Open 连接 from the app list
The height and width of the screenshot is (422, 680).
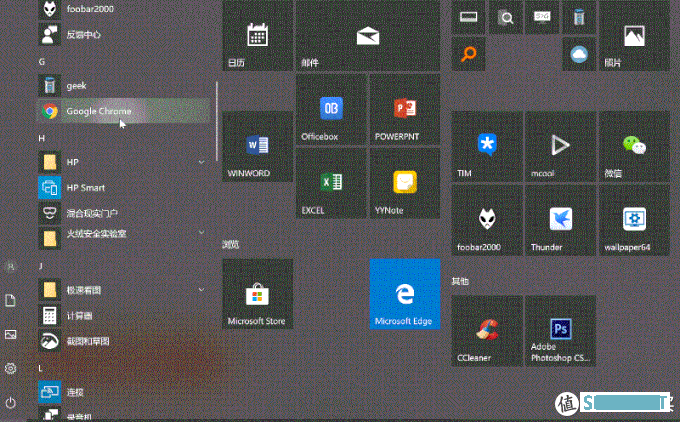pos(123,392)
